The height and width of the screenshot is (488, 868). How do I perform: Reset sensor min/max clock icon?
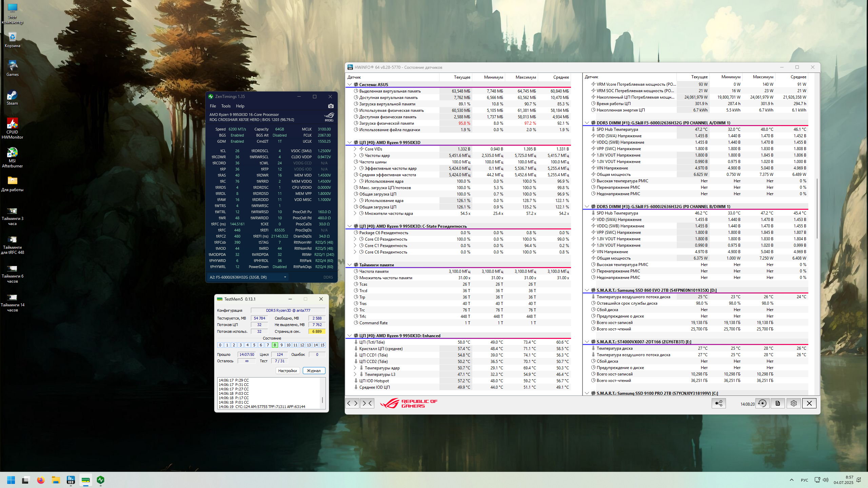(x=762, y=403)
